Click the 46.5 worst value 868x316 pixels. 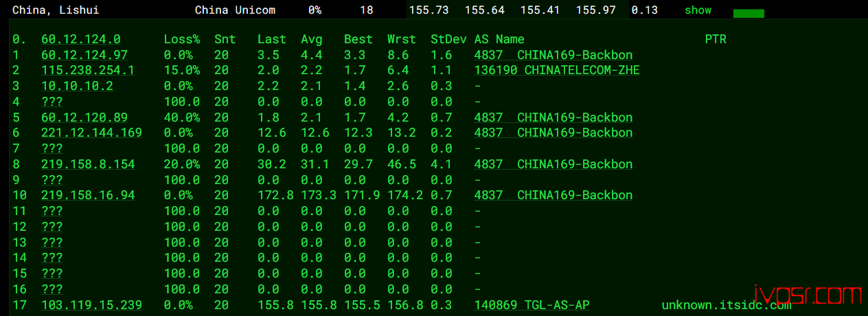point(402,164)
